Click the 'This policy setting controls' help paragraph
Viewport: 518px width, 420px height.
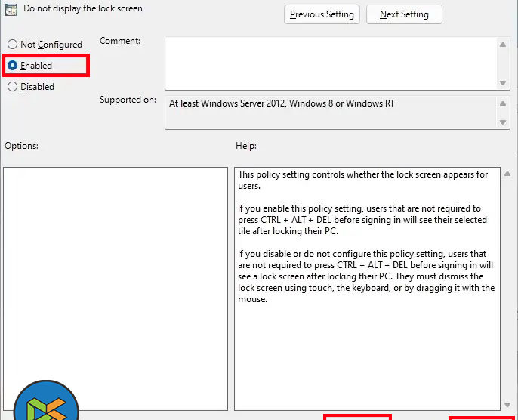(x=362, y=180)
